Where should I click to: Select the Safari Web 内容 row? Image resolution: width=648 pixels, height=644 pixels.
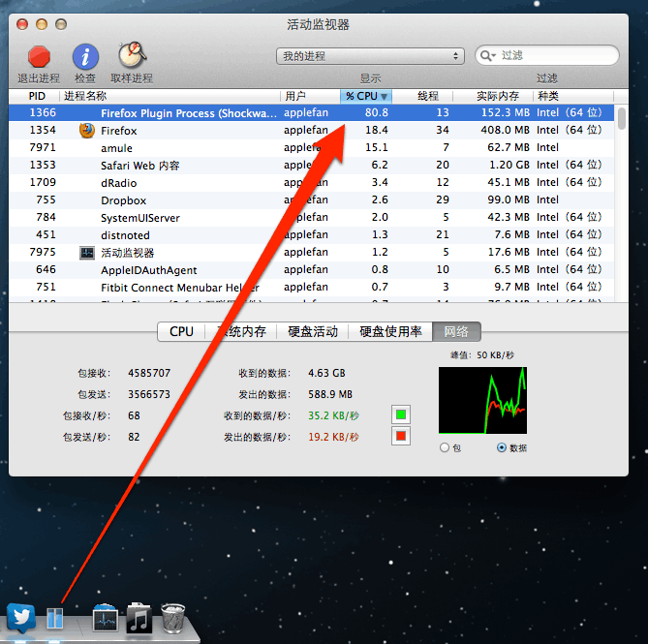click(312, 166)
